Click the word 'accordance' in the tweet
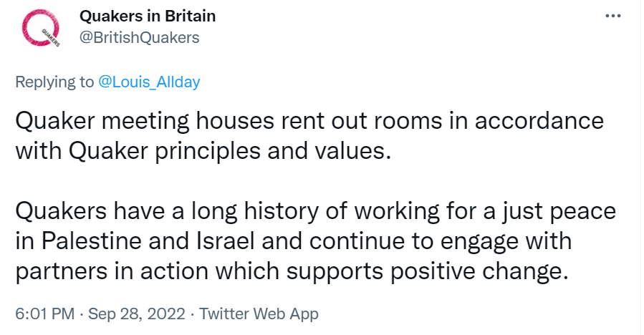The width and height of the screenshot is (644, 335). pyautogui.click(x=539, y=121)
